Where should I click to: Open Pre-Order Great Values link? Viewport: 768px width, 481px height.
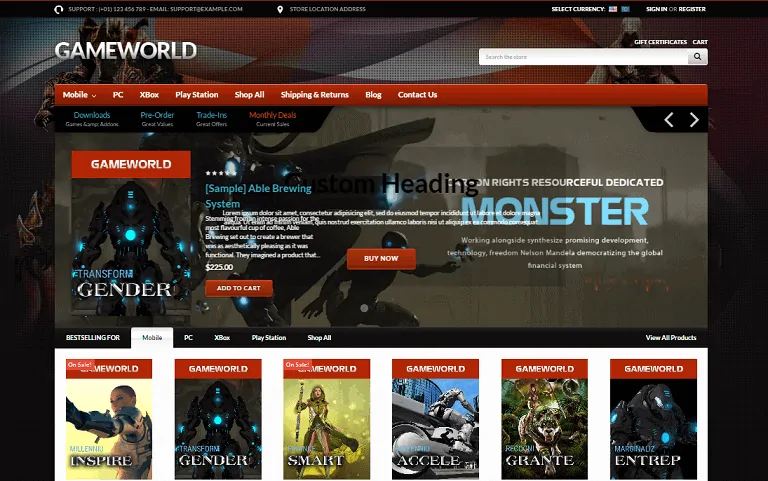pos(157,119)
